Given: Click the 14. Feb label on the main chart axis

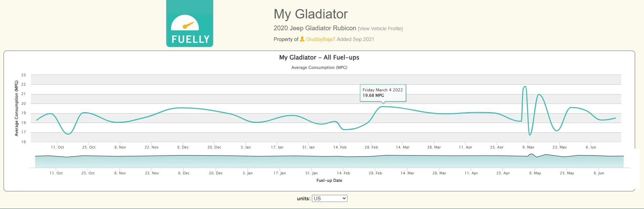Looking at the screenshot, I should point(340,147).
